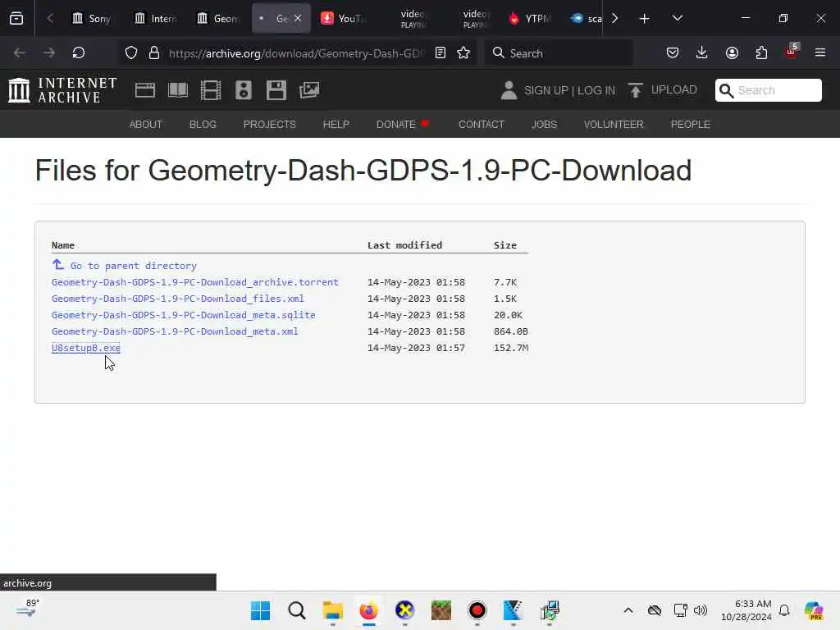Switch to the YTPM tab
The height and width of the screenshot is (630, 840).
(x=529, y=19)
